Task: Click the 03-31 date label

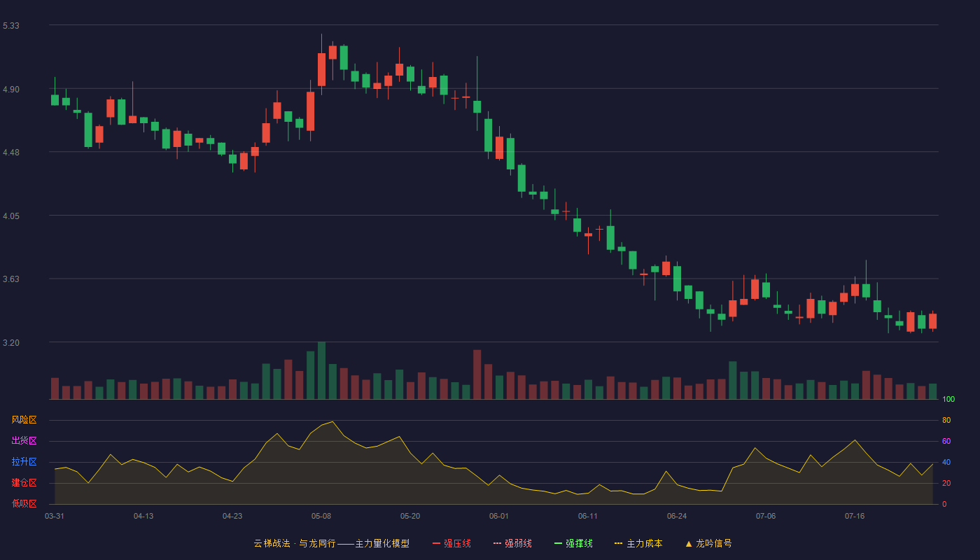Action: 55,516
